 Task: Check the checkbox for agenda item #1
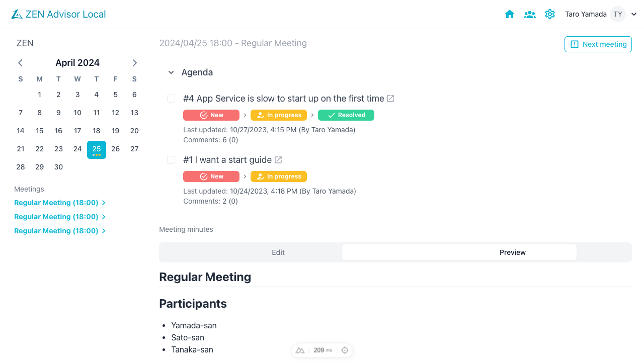(171, 160)
